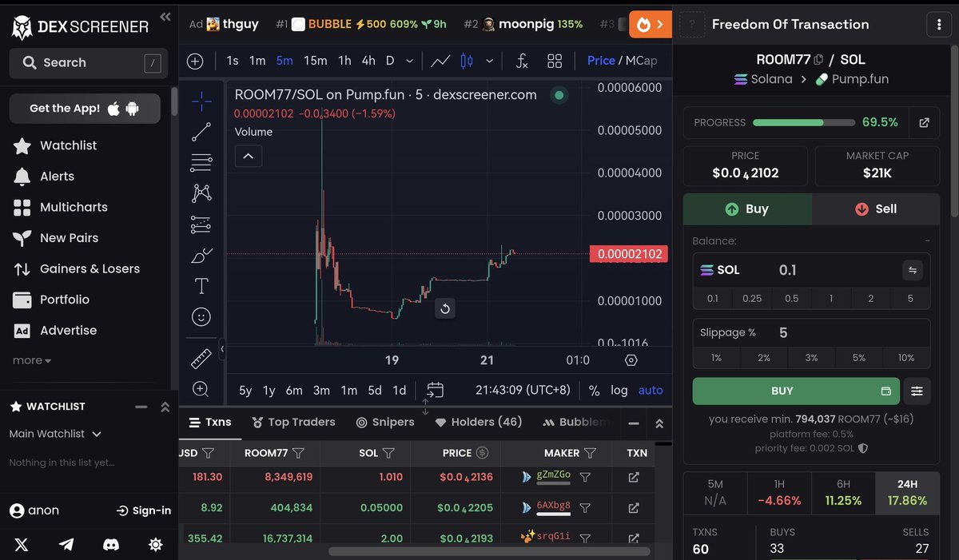
Task: Toggle percent scale on chart
Action: pyautogui.click(x=594, y=390)
